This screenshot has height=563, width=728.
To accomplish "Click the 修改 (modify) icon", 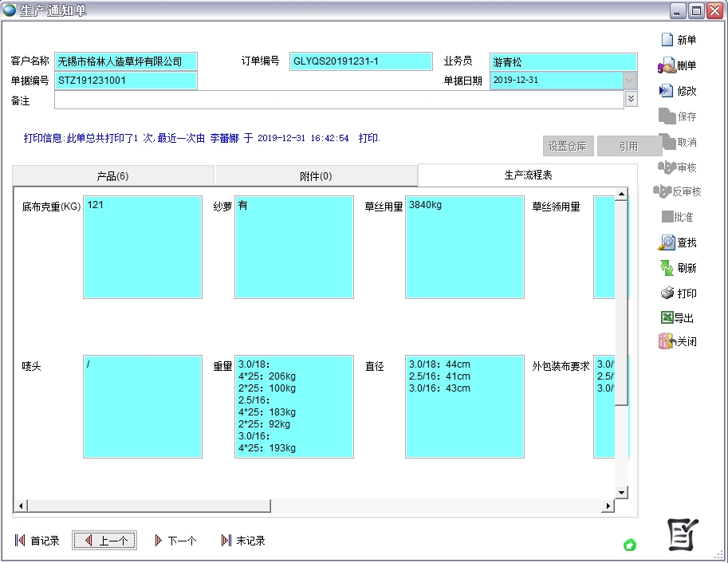I will [x=667, y=91].
